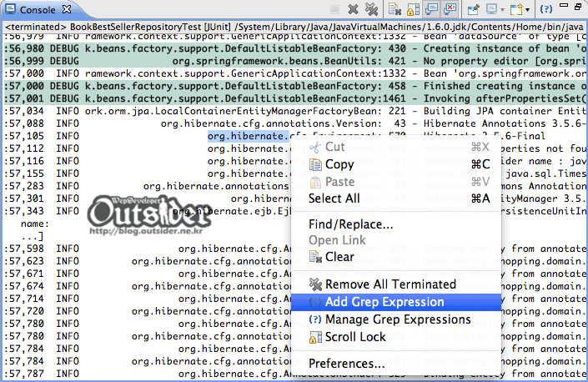The height and width of the screenshot is (382, 588).
Task: Close the Console tab
Action: [x=66, y=10]
